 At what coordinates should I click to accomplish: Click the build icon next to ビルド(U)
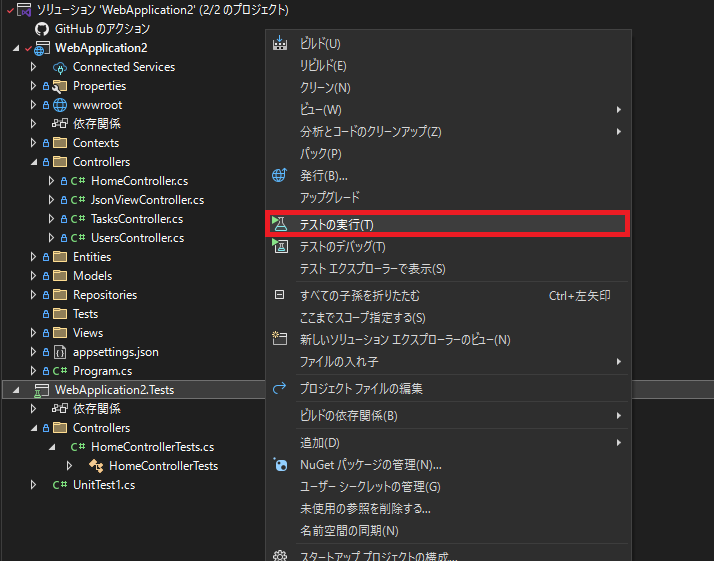[280, 43]
